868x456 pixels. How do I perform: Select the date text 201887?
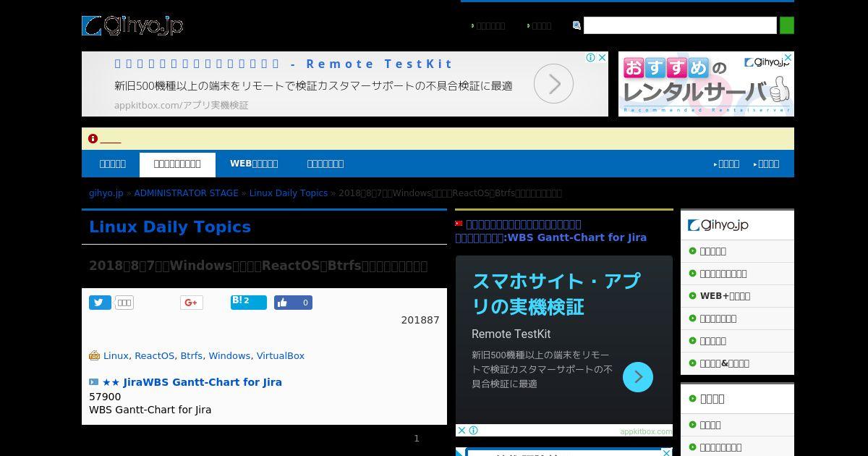(420, 320)
